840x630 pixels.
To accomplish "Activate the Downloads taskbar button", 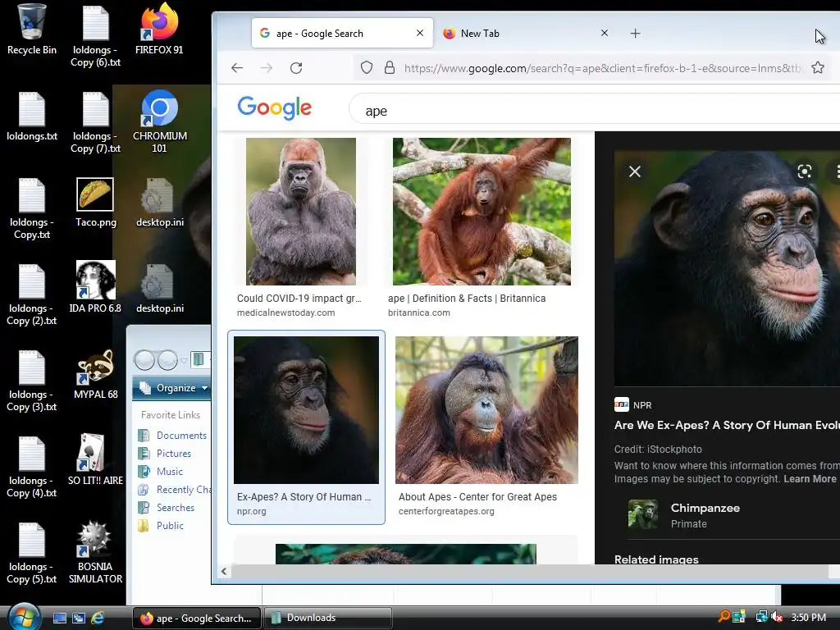I will 328,619.
